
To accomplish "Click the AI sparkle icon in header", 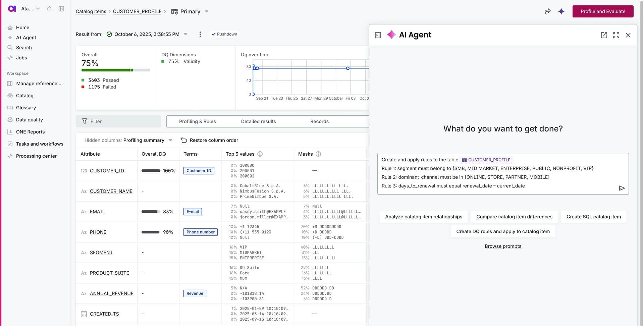I will 561,11.
